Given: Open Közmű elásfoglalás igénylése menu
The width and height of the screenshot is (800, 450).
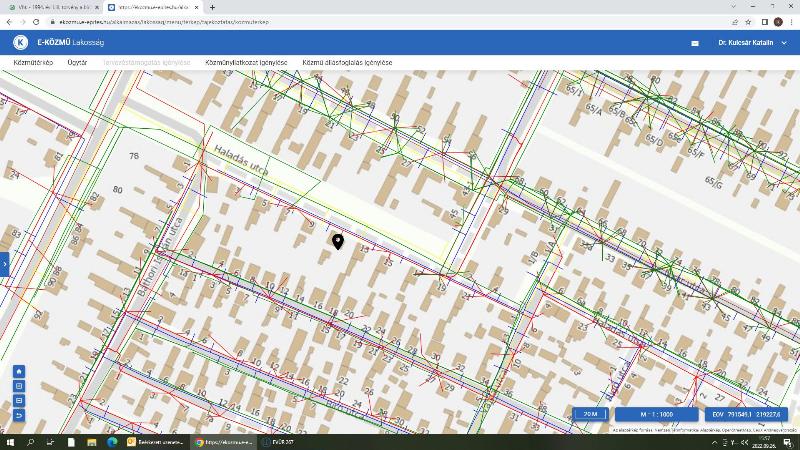Looking at the screenshot, I should point(347,62).
